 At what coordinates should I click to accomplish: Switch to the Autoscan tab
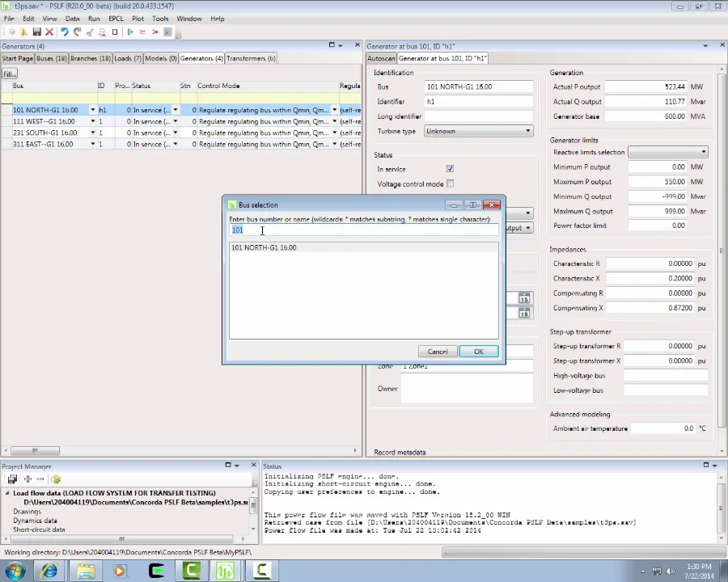point(381,58)
